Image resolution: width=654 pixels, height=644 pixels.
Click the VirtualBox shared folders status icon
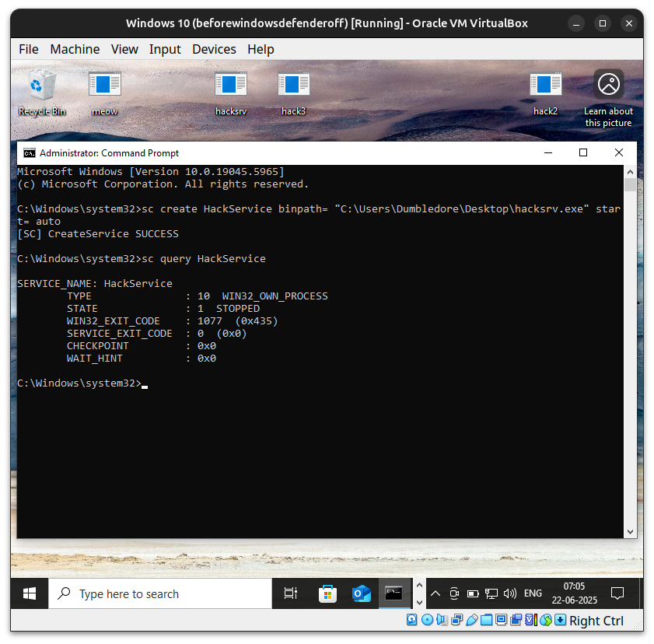(486, 620)
